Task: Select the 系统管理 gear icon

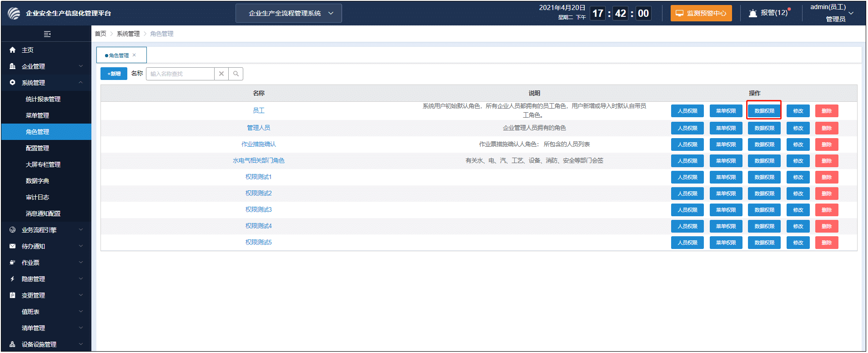Action: [12, 83]
